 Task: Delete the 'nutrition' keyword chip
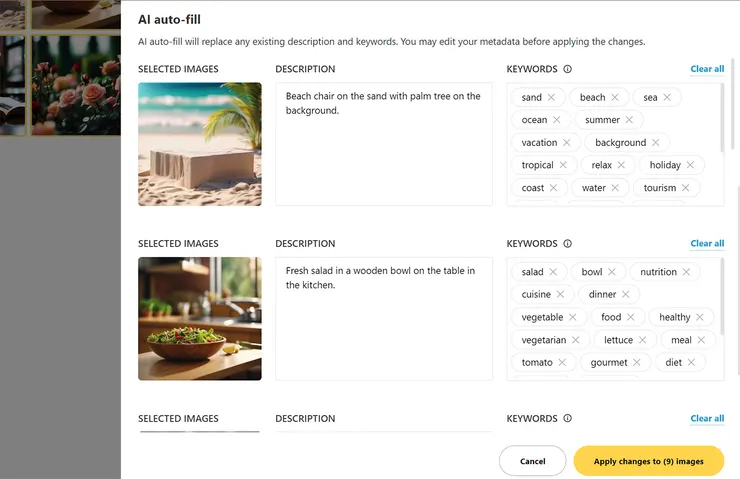click(687, 272)
